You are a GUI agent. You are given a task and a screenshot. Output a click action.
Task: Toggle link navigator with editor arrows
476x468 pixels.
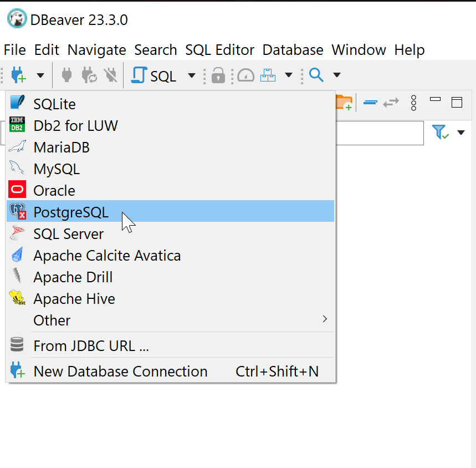[391, 102]
